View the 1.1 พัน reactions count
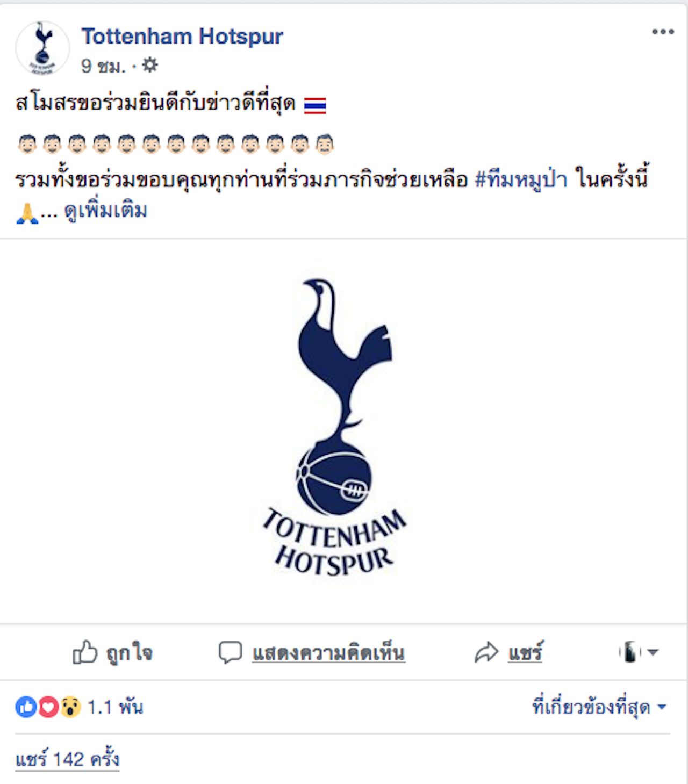 point(115,707)
